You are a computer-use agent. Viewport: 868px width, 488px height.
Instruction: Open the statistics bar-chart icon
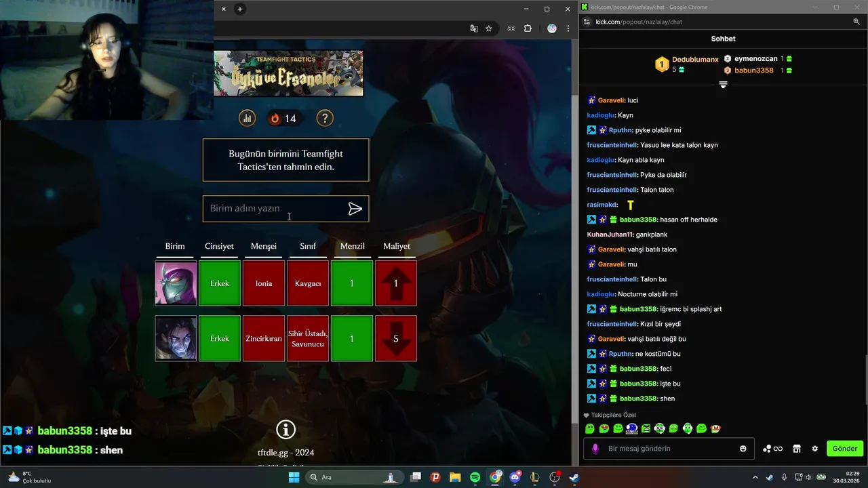(247, 118)
